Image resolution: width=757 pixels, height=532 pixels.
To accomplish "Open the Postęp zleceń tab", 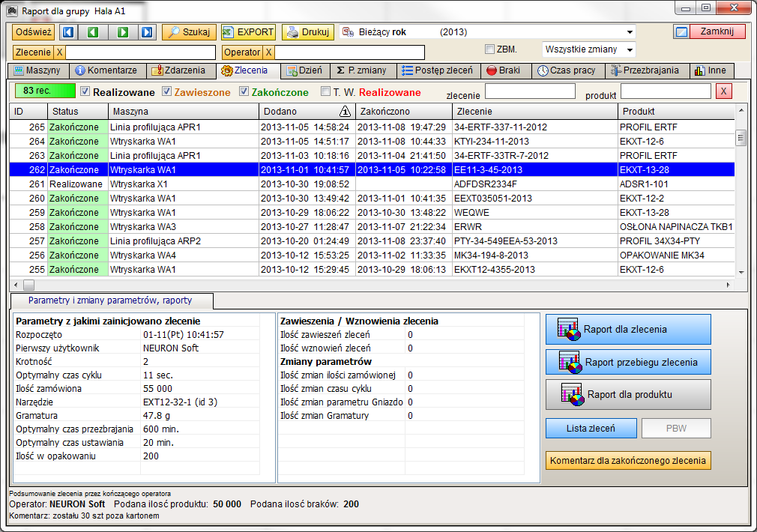I will pyautogui.click(x=438, y=70).
